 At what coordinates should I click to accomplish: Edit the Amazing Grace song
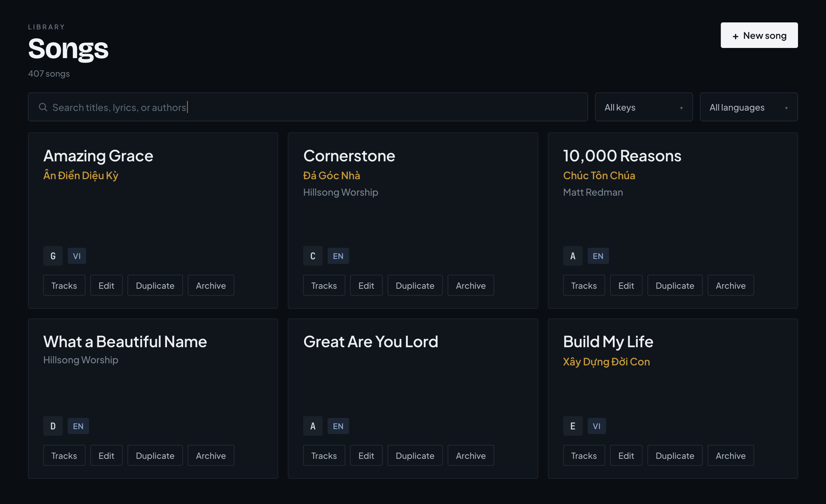pos(106,285)
